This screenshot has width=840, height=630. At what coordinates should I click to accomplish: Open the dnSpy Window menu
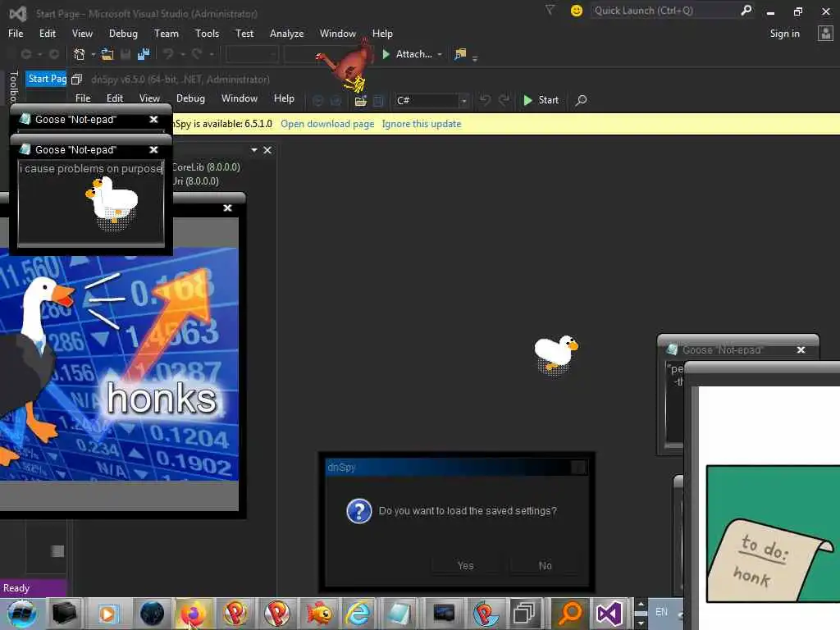click(x=239, y=98)
